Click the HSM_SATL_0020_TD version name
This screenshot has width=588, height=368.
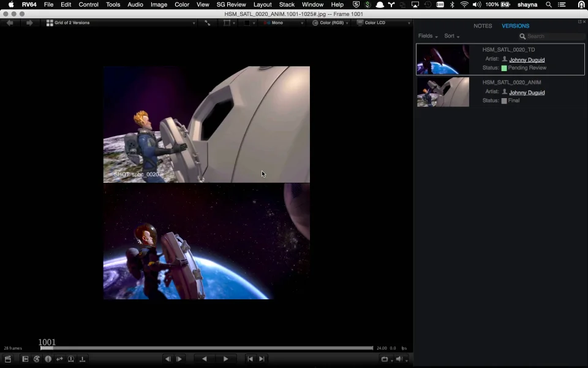tap(508, 50)
